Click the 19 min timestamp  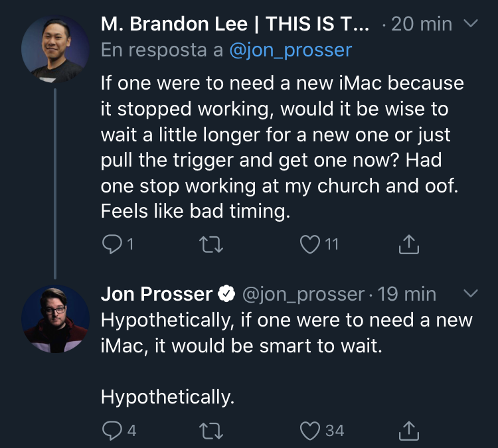pos(411,293)
